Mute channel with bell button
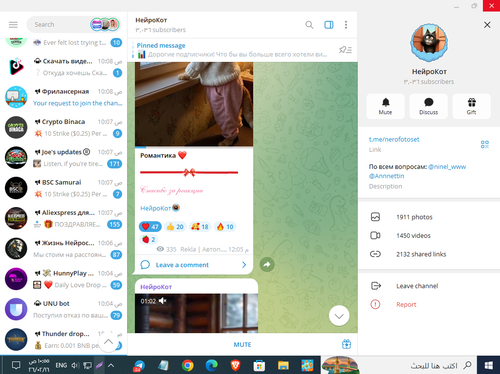 tap(385, 106)
